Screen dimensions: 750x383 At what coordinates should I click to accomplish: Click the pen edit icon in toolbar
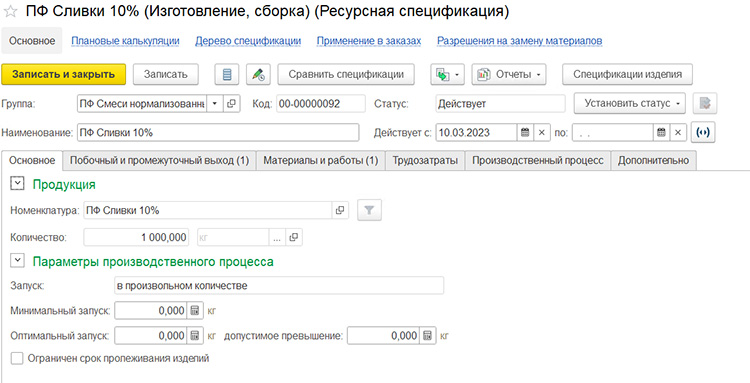click(x=259, y=75)
